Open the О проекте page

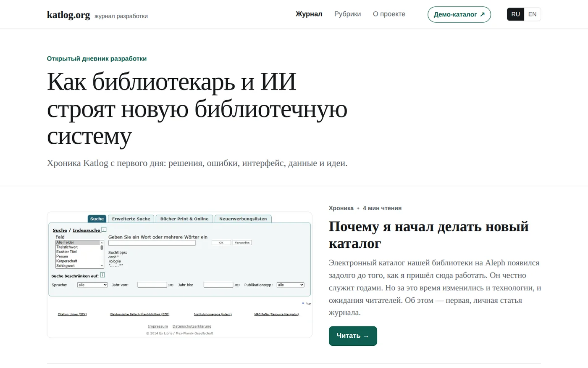pyautogui.click(x=389, y=14)
